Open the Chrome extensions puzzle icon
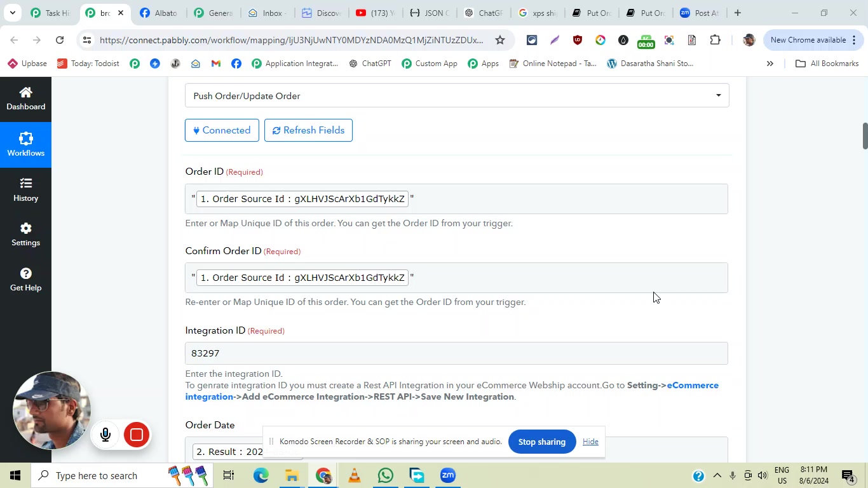 point(715,40)
